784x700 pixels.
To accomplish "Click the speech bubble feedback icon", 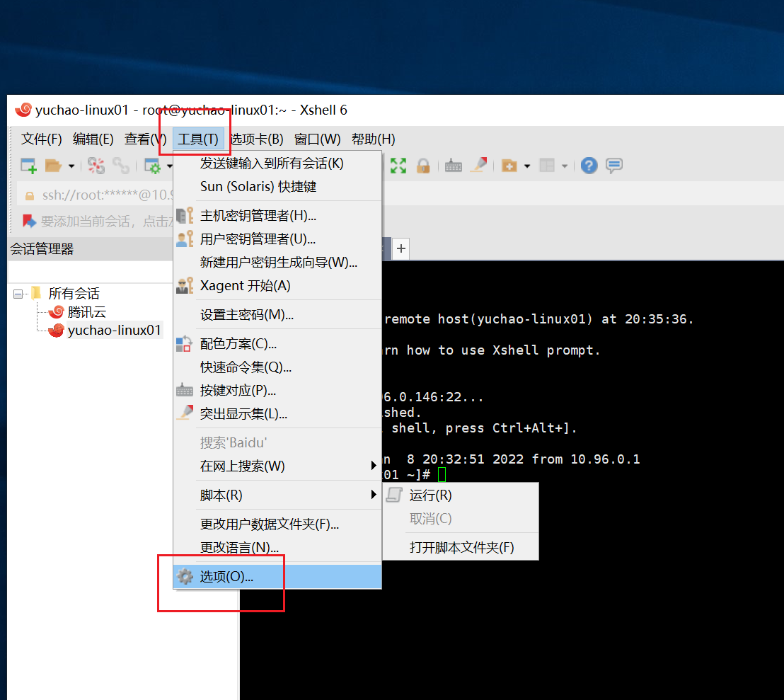I will 614,166.
